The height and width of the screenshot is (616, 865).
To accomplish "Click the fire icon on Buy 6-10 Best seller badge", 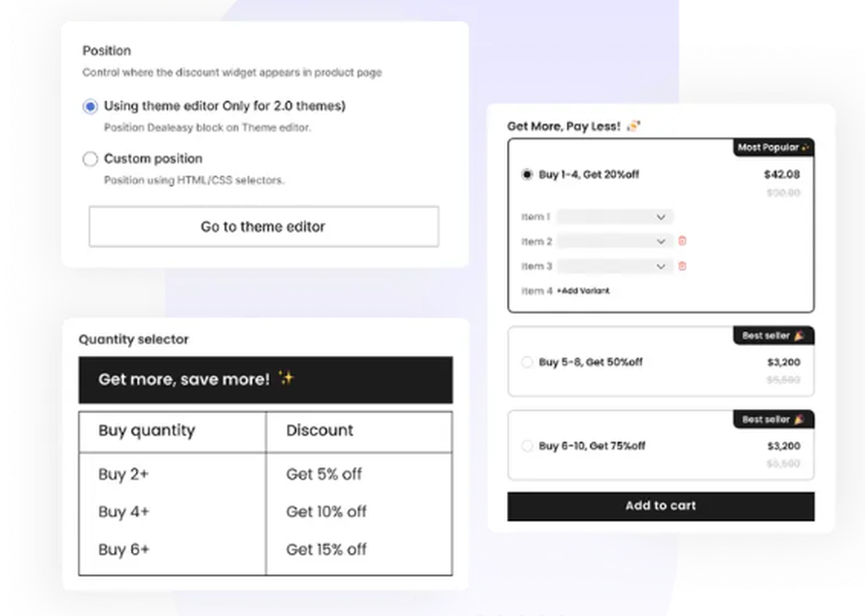I will coord(799,420).
